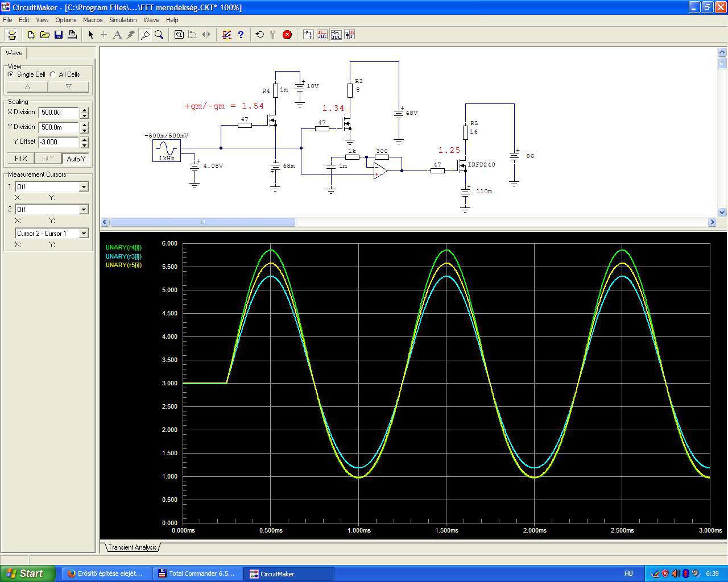Increase Y Offset with spinner up arrow
This screenshot has height=582, width=728.
(x=84, y=139)
